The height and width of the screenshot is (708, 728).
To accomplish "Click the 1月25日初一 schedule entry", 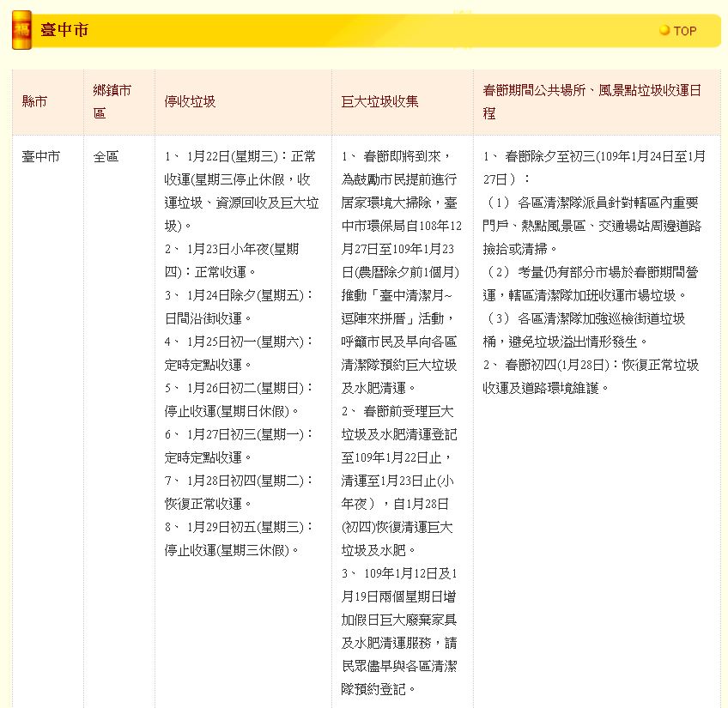I will click(240, 353).
